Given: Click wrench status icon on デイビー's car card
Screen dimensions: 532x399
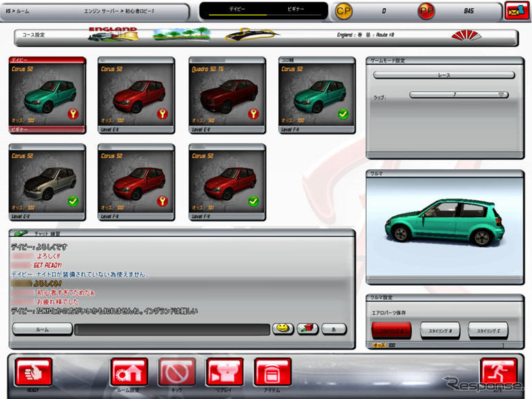Looking at the screenshot, I should pyautogui.click(x=73, y=114).
